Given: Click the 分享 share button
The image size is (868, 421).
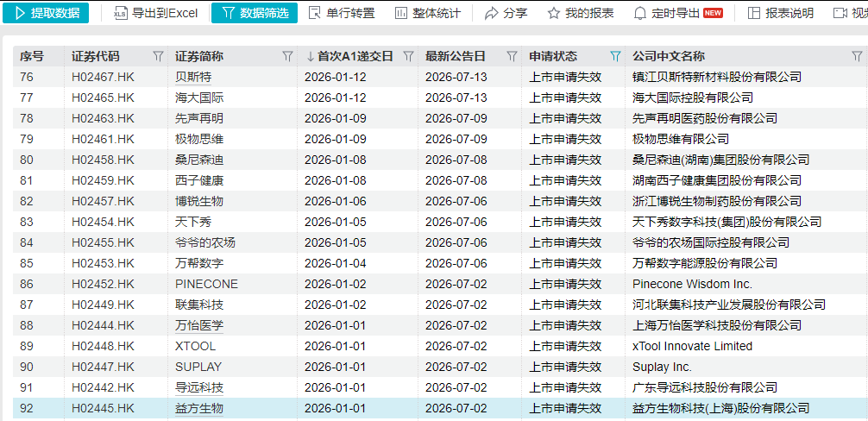Looking at the screenshot, I should coord(506,13).
